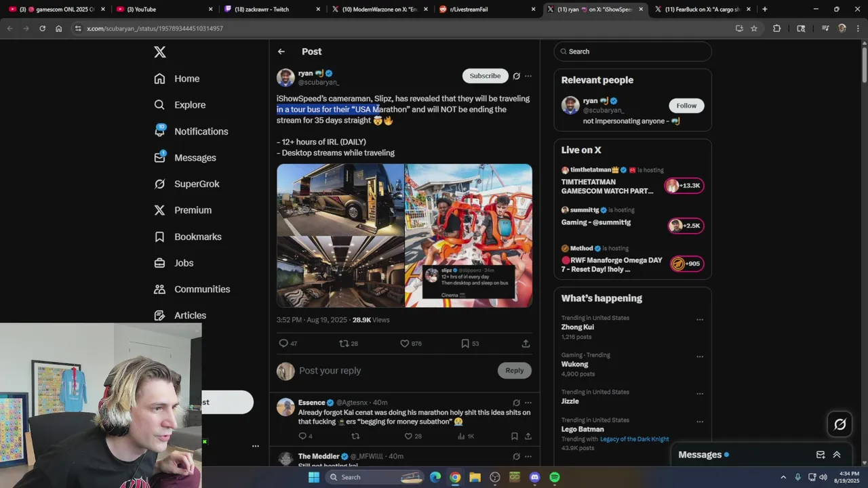868x488 pixels.
Task: Click the Reply button
Action: pos(515,370)
